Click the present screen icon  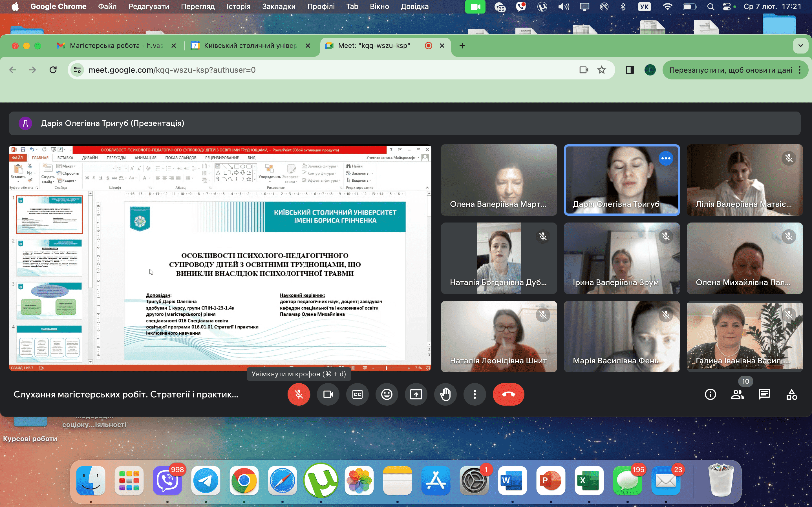(x=416, y=394)
